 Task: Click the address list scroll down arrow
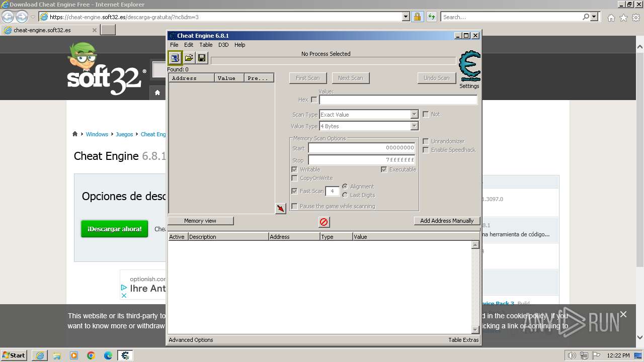(475, 330)
